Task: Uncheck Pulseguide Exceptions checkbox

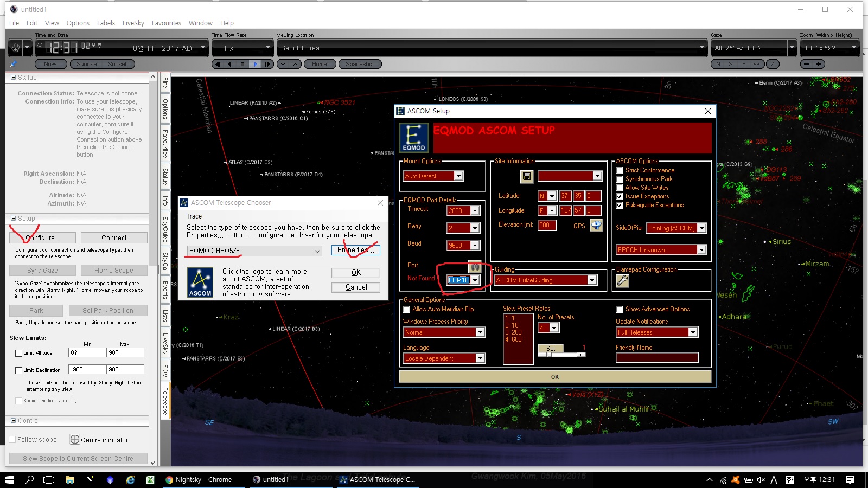Action: coord(620,205)
